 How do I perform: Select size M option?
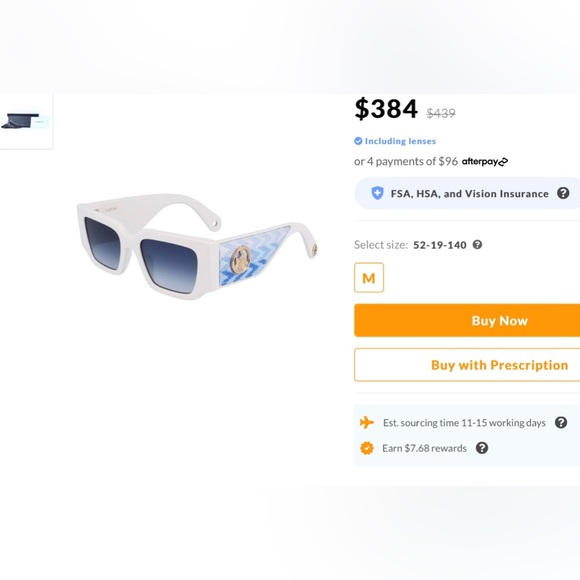(x=369, y=278)
